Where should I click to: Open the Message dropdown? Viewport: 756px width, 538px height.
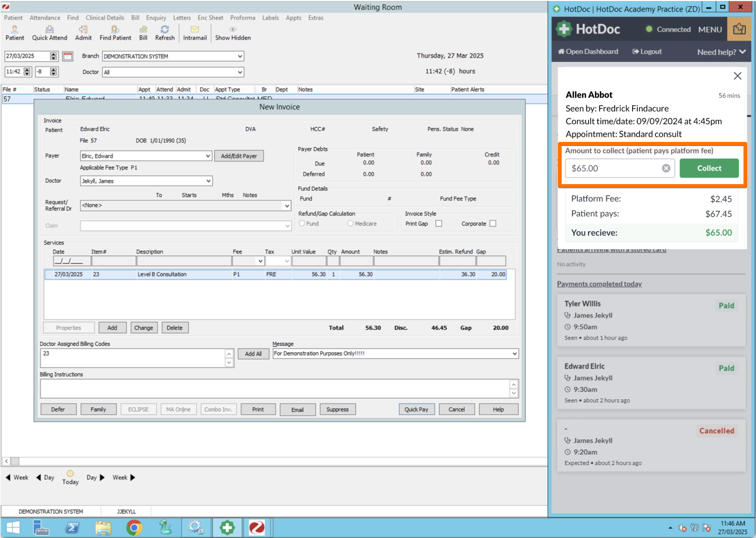pyautogui.click(x=514, y=354)
